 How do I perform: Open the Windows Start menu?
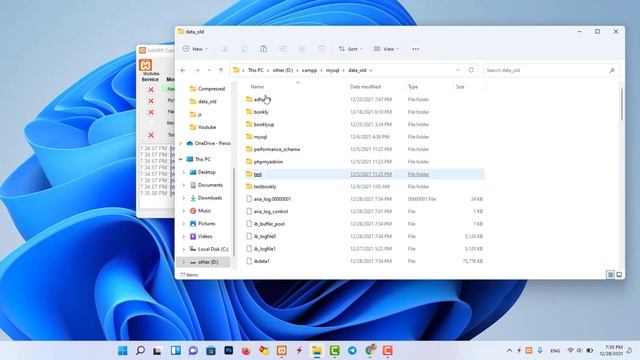pos(122,350)
